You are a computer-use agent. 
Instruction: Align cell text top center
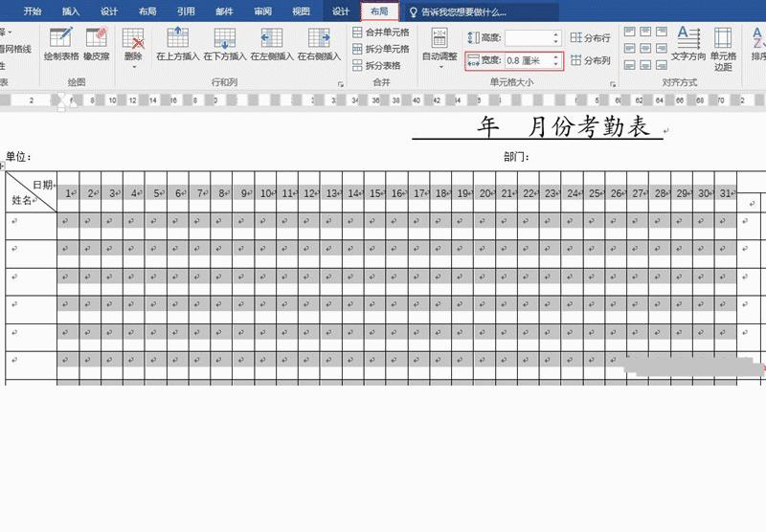[645, 32]
